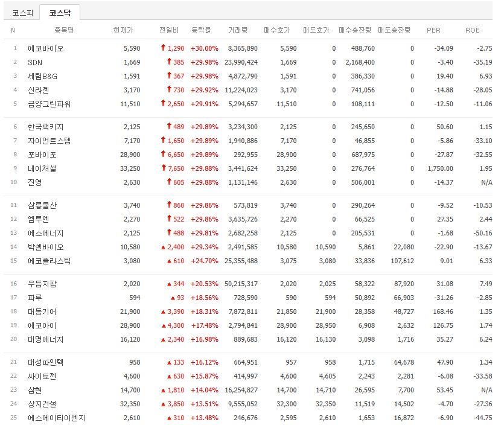Open the 에코바이오 stock link
This screenshot has height=428, width=504.
point(46,48)
